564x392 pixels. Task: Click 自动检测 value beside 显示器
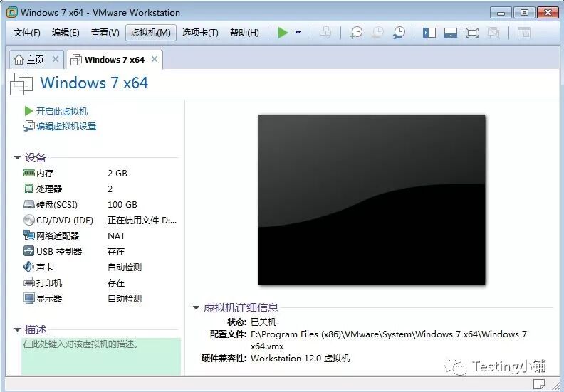(x=125, y=298)
